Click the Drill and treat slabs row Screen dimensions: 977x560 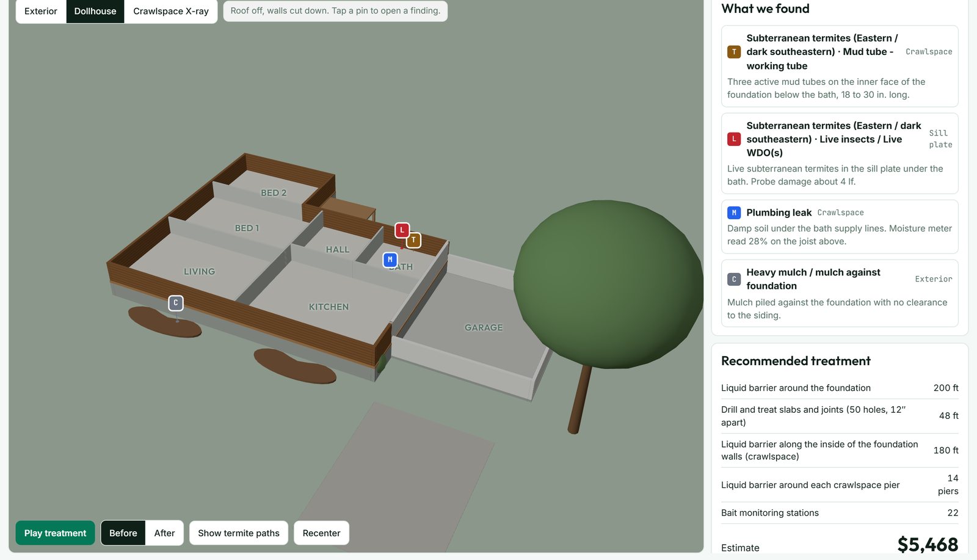840,416
